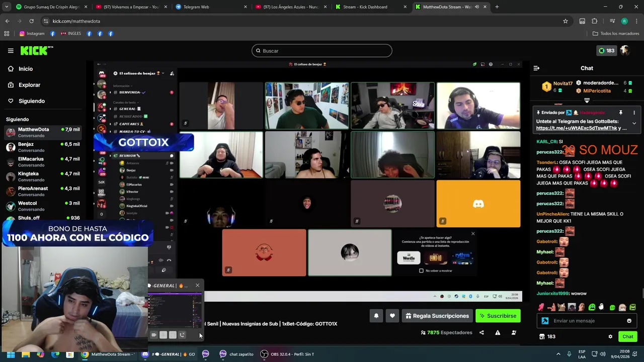Reload the page

[31, 21]
